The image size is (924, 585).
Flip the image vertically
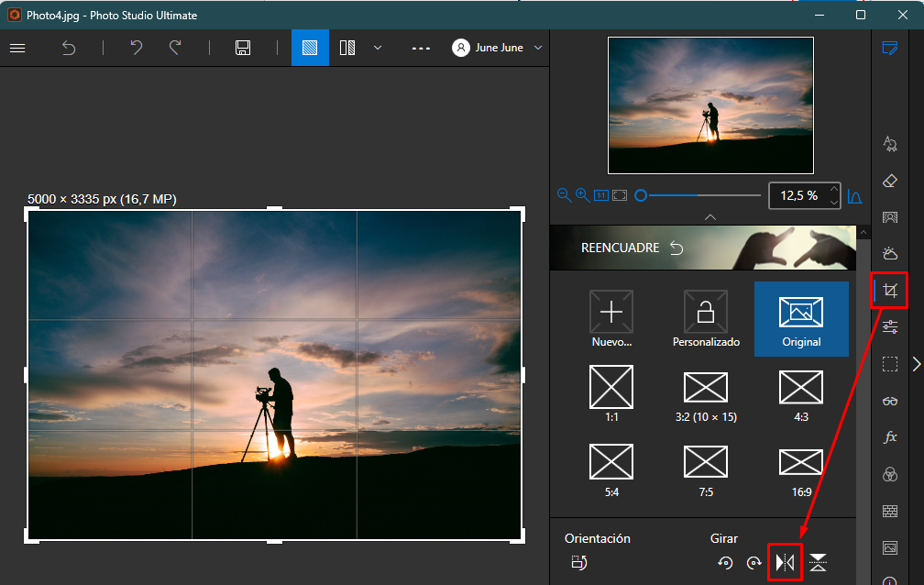click(x=818, y=563)
